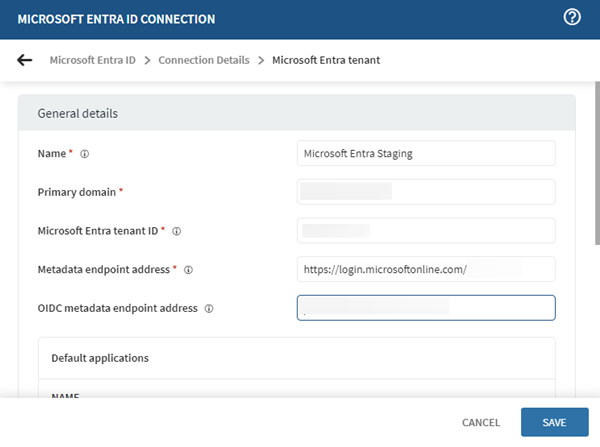This screenshot has width=600, height=447.
Task: Click the OIDC metadata endpoint address label
Action: pos(117,308)
